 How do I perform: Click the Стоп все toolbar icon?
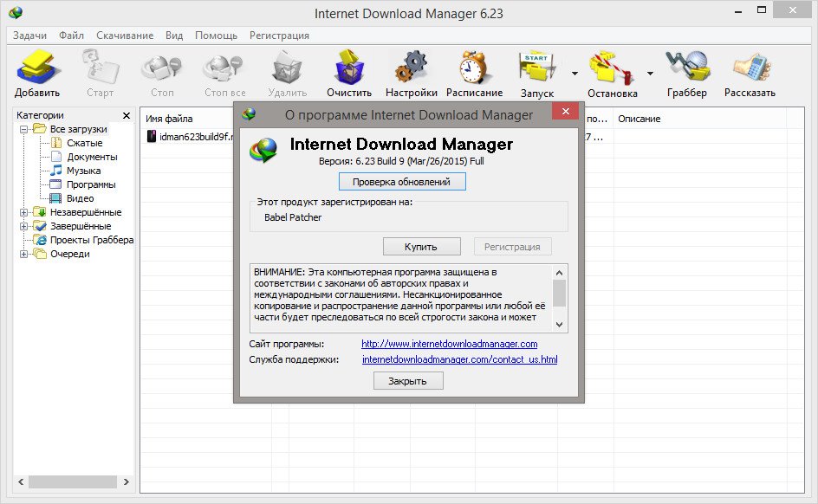pyautogui.click(x=224, y=68)
